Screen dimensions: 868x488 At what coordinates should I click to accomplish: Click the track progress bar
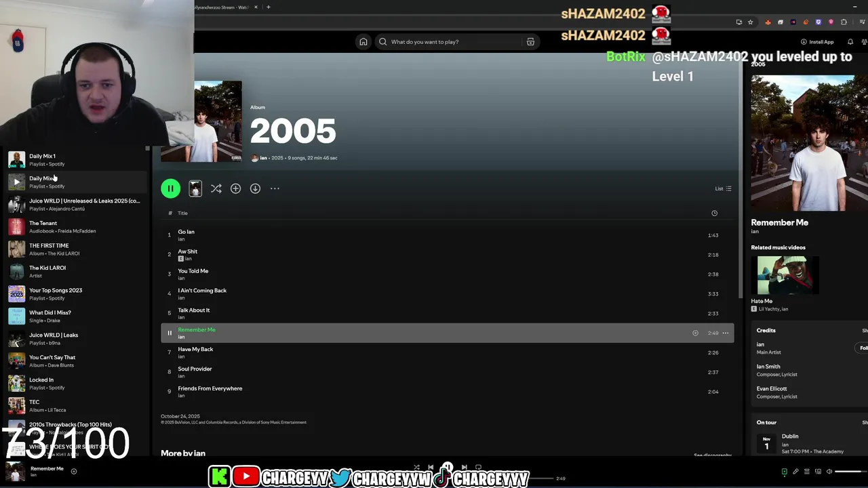[x=541, y=479]
